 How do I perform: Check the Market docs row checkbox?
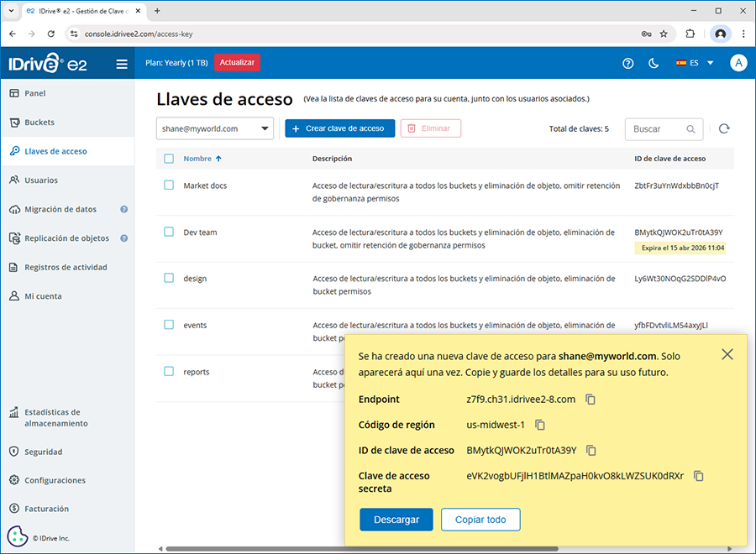tap(169, 186)
